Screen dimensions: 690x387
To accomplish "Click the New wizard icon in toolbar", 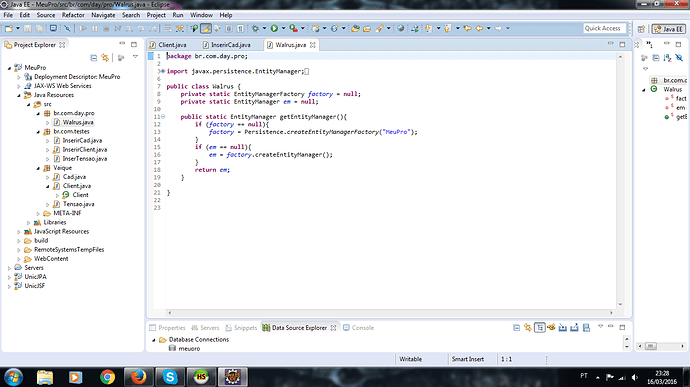I will point(9,28).
